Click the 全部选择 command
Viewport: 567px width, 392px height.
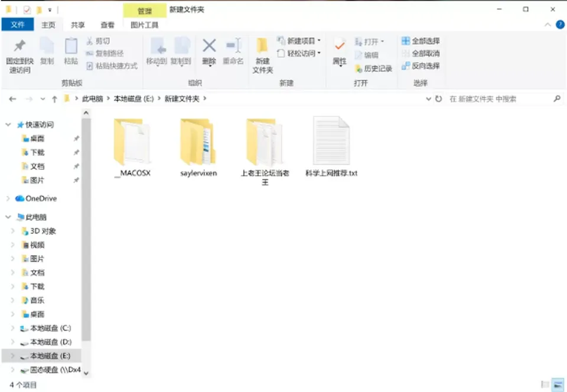tap(421, 41)
